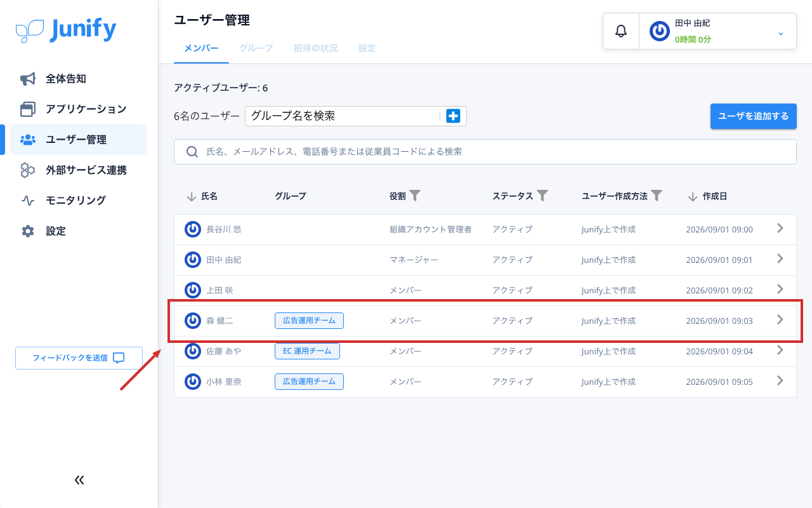Switch to the グループ tab
Viewport: 812px width, 508px height.
point(256,48)
